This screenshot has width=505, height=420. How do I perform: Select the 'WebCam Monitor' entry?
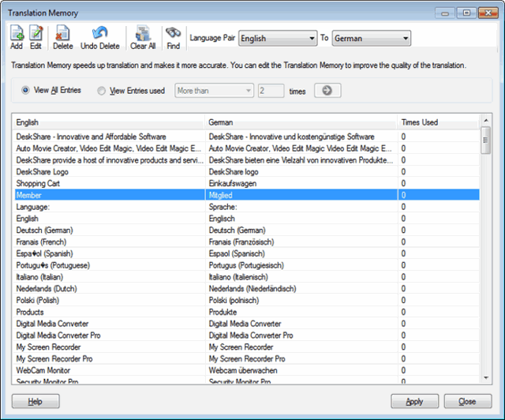[43, 370]
